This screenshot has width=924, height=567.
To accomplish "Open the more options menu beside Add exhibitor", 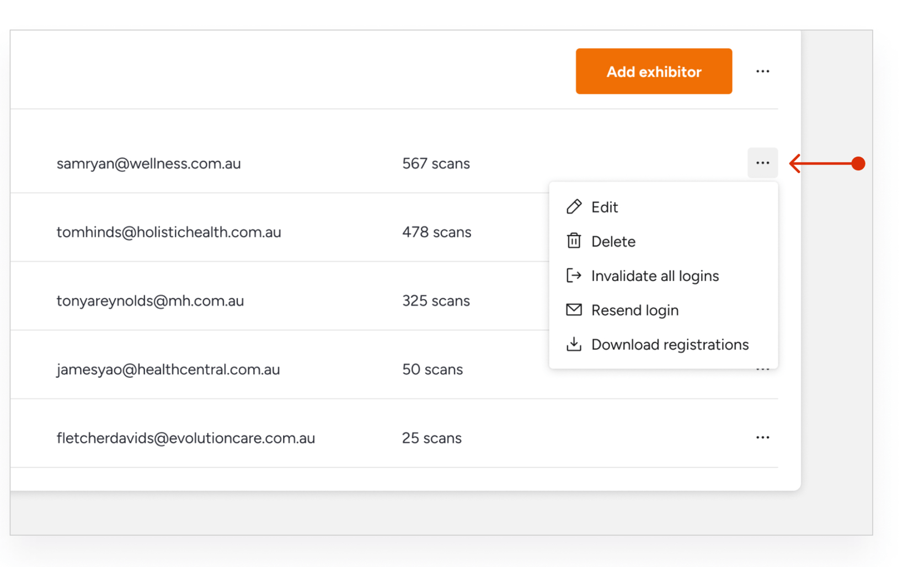I will pos(762,71).
